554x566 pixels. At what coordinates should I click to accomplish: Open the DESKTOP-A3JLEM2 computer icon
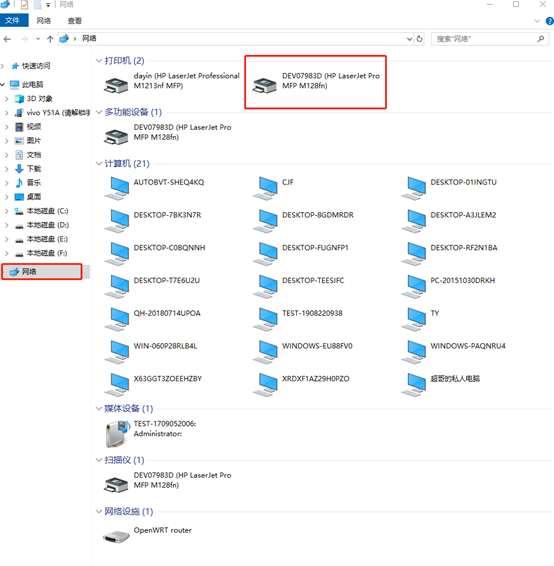click(414, 221)
